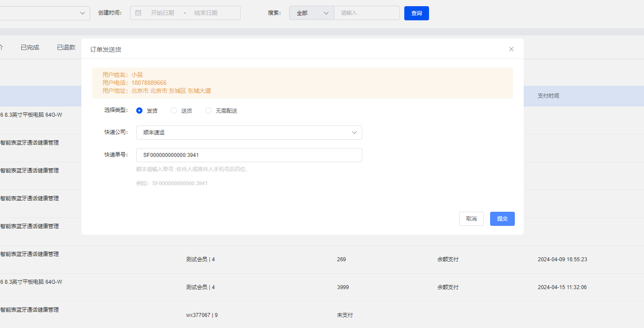Click the phone number 18078889666
The width and height of the screenshot is (644, 328).
[149, 83]
